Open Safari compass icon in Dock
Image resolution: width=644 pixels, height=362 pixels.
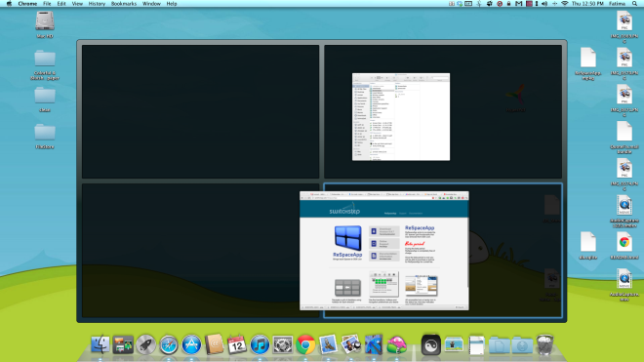point(169,344)
